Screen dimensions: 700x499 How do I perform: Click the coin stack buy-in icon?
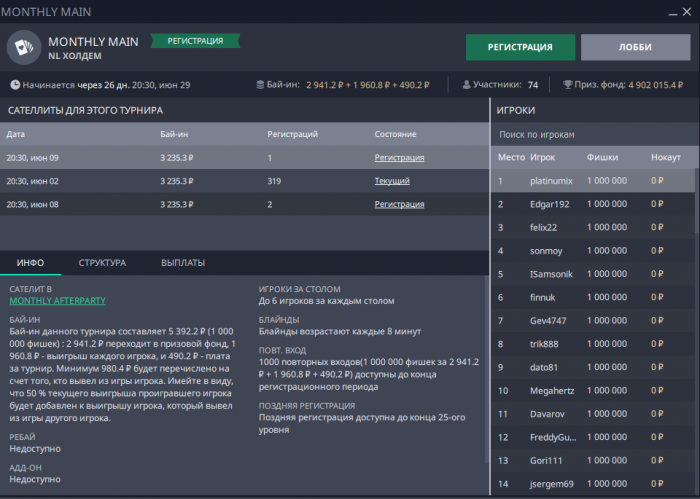[x=260, y=85]
